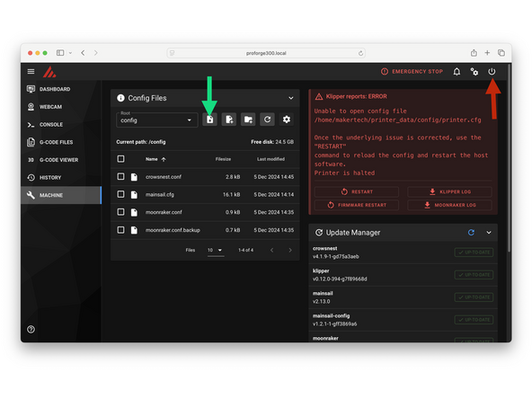This screenshot has height=399, width=532.
Task: Open config files gear settings
Action: click(287, 120)
